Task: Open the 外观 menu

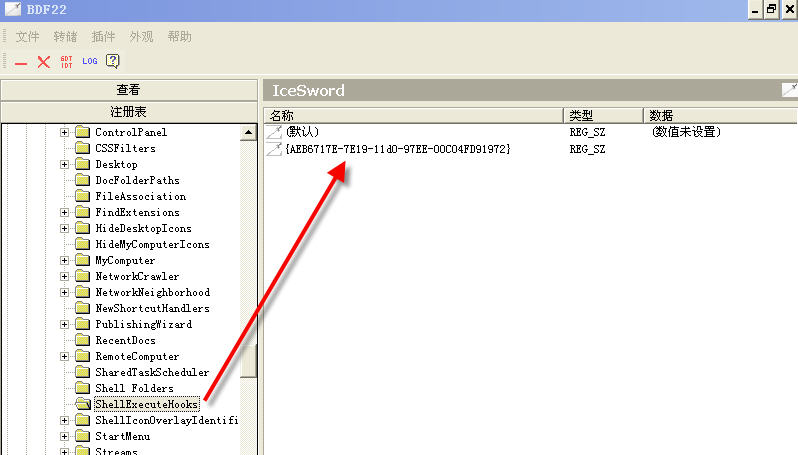Action: [x=141, y=37]
